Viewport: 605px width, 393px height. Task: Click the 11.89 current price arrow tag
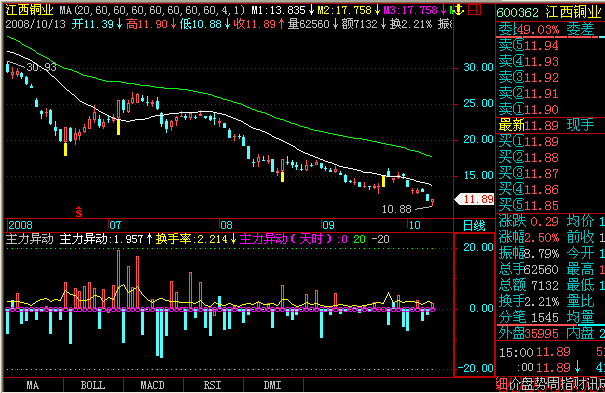pos(475,199)
